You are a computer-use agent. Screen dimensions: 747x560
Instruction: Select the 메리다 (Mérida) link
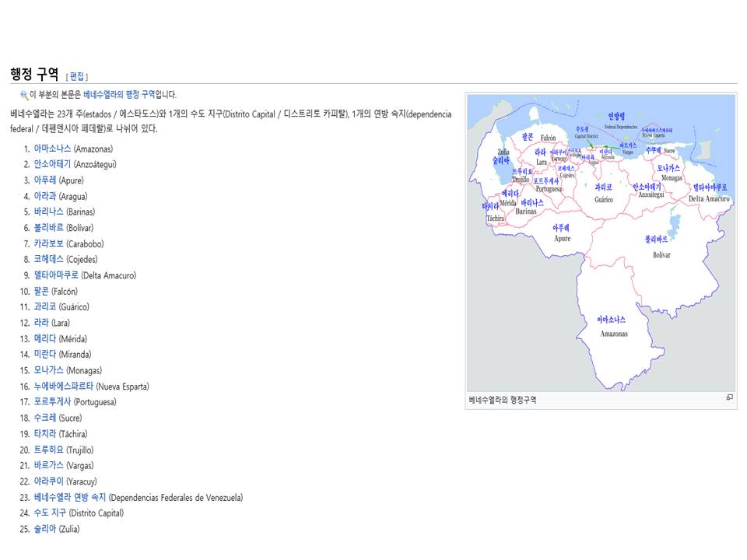click(x=45, y=338)
